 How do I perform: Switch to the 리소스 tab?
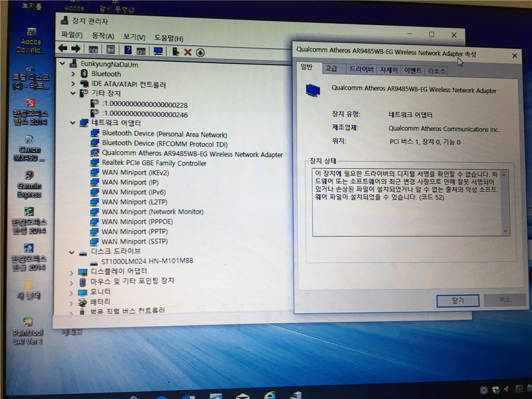point(436,71)
